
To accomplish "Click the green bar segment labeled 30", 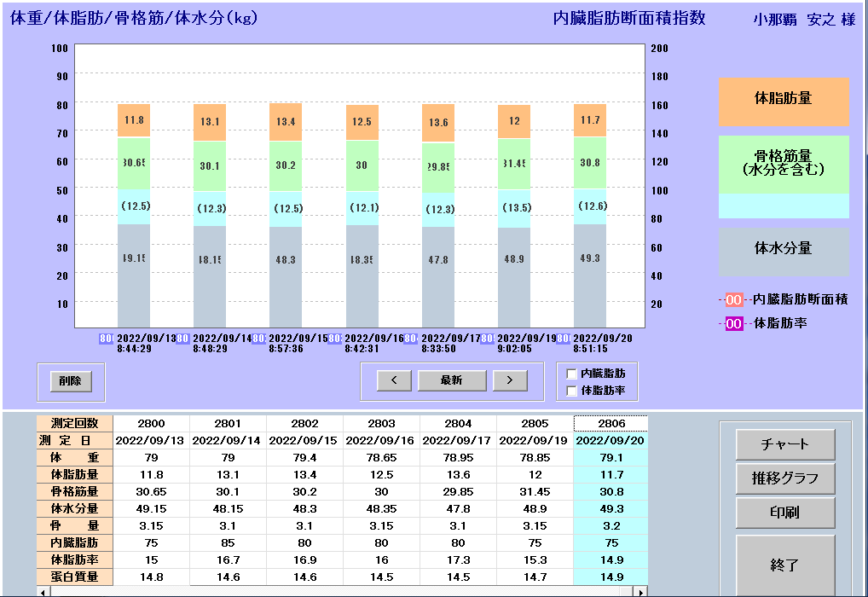I will coord(362,165).
